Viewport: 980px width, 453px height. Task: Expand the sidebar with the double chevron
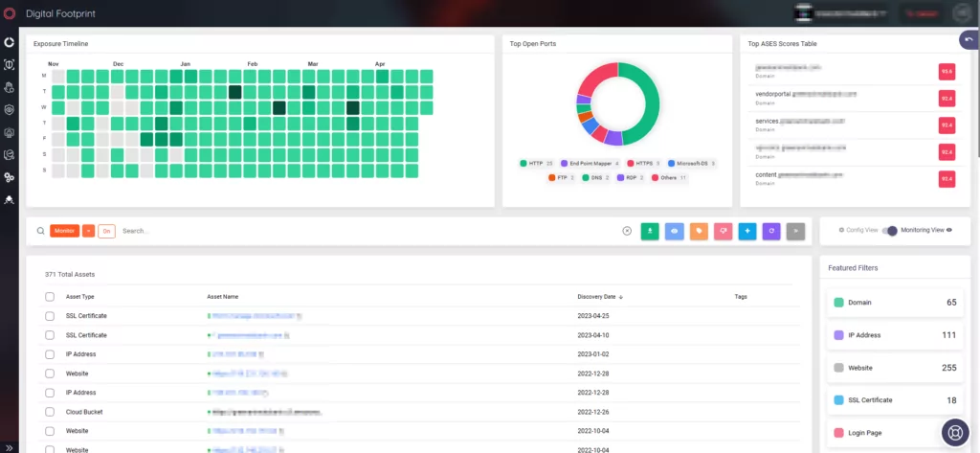[9, 447]
